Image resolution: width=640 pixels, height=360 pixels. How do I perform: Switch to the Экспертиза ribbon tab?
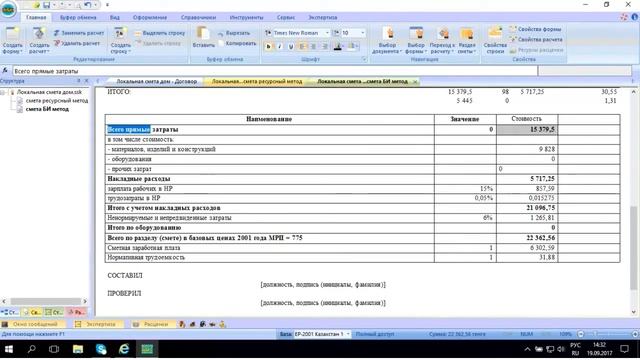pos(322,18)
